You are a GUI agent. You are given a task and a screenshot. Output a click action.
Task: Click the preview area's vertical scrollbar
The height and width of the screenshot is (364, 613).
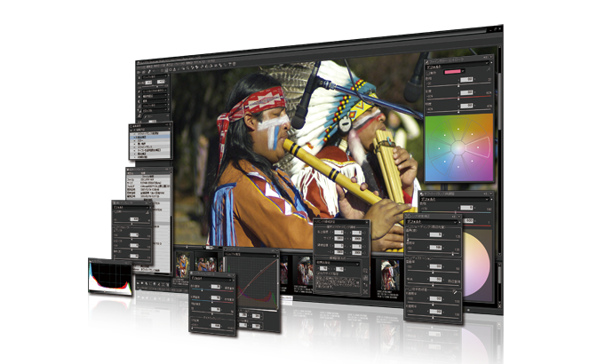tap(499, 153)
